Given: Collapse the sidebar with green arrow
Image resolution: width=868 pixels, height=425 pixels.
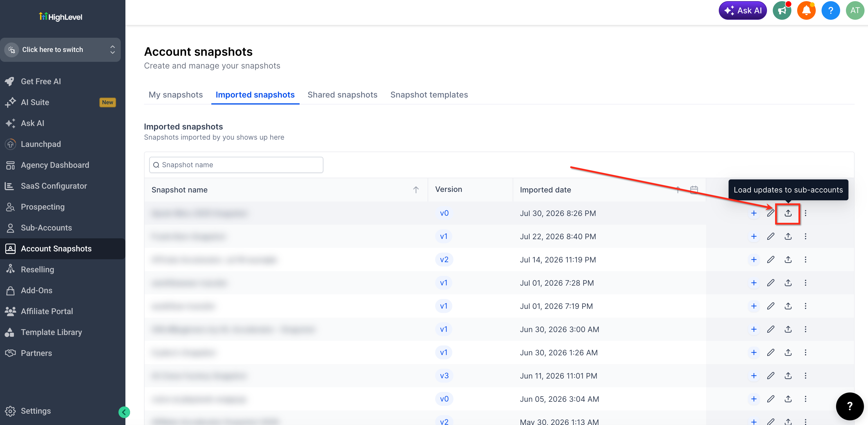Looking at the screenshot, I should [124, 412].
